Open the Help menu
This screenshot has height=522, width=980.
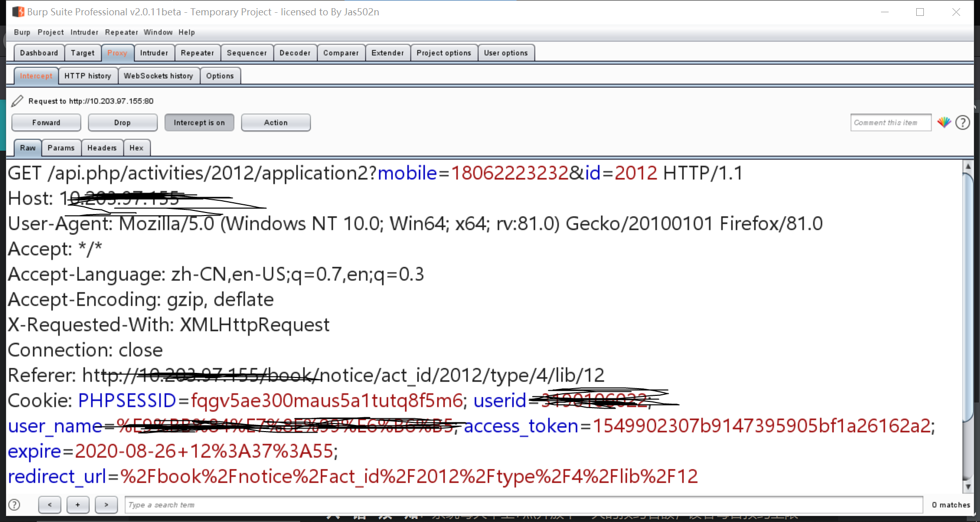[187, 32]
